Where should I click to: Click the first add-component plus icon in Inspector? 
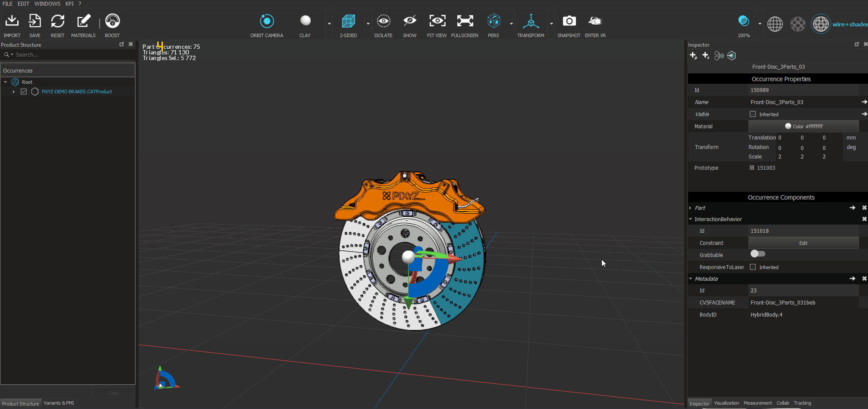(693, 56)
